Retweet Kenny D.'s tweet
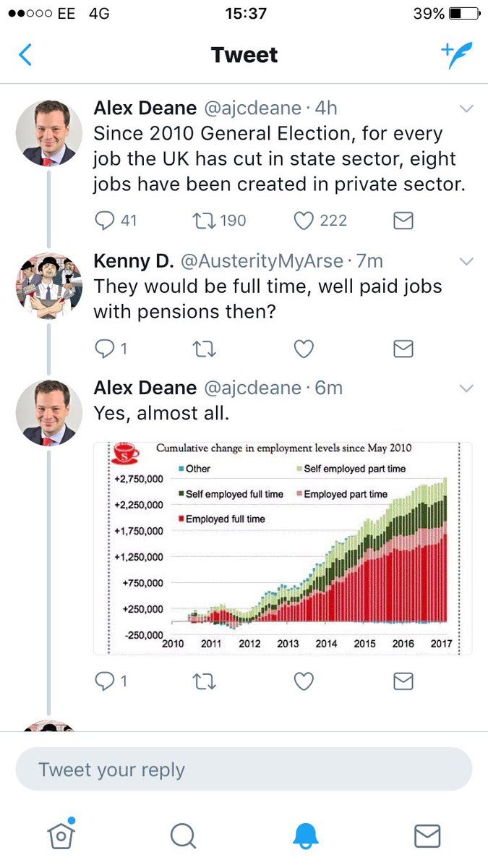 206,349
